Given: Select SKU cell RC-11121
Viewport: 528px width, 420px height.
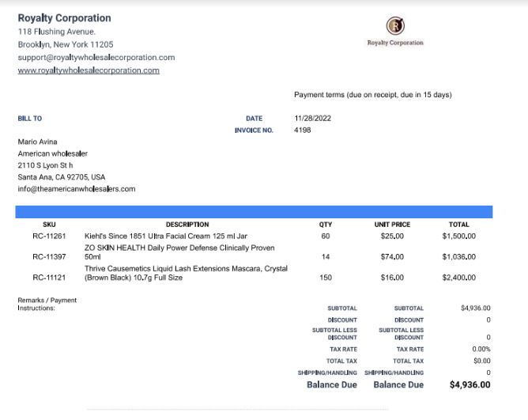Looking at the screenshot, I should (x=49, y=278).
